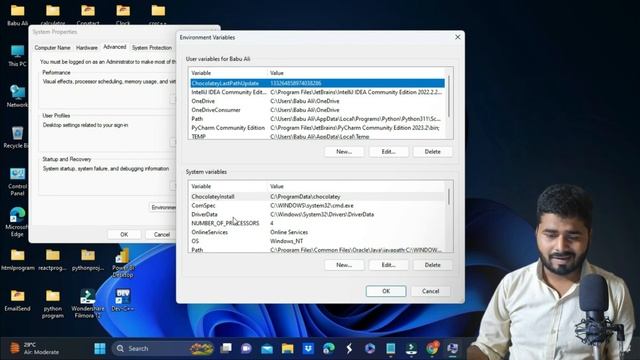Open Filmora from the taskbar
The width and height of the screenshot is (640, 360).
(411, 349)
